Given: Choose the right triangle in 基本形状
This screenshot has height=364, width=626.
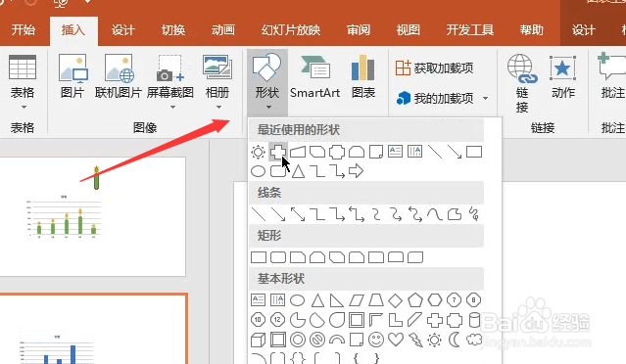Looking at the screenshot, I should pos(337,300).
